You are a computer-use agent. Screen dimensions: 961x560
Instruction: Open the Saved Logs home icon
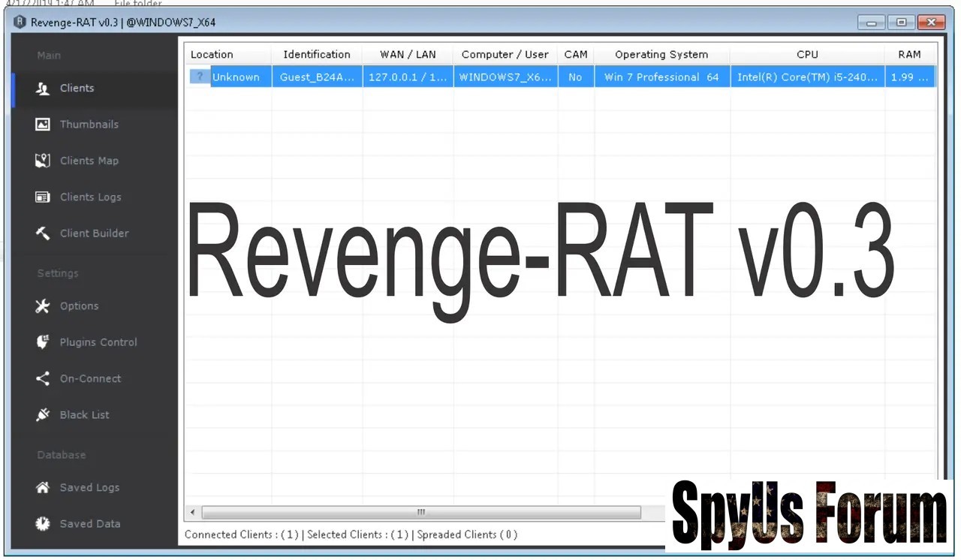pos(43,488)
